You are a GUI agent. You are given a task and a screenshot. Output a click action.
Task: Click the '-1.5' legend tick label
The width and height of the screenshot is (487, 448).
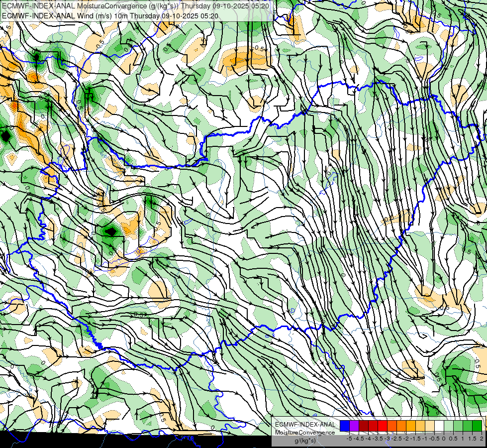pos(415,439)
